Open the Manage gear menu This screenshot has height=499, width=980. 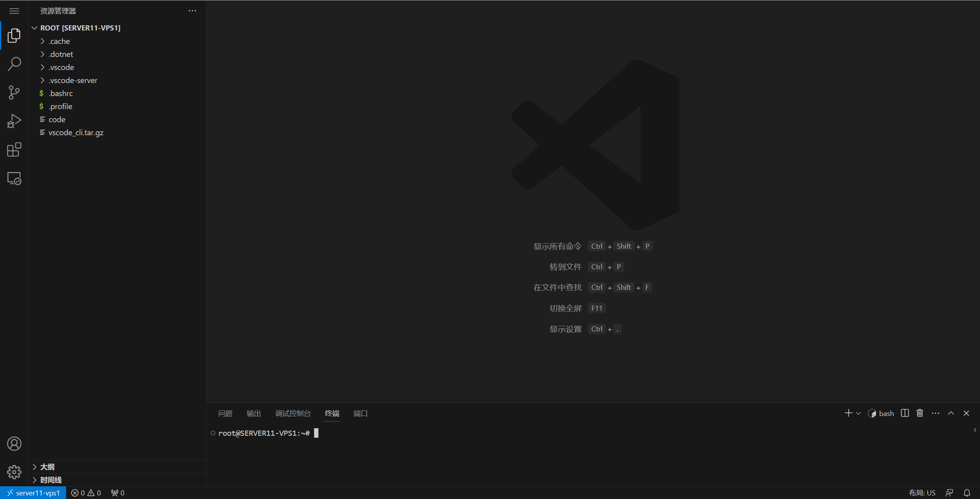click(14, 472)
